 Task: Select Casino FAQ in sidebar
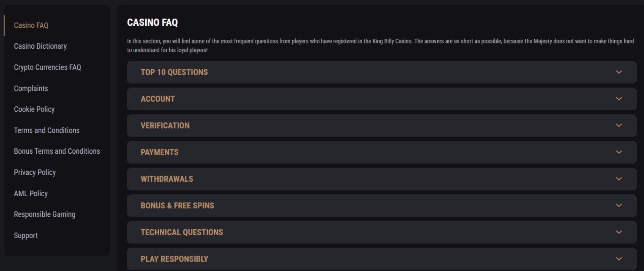coord(31,25)
